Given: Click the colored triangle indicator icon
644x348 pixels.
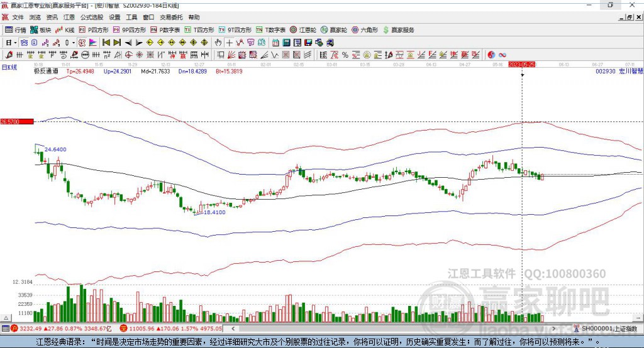Looking at the screenshot, I should click(x=93, y=43).
